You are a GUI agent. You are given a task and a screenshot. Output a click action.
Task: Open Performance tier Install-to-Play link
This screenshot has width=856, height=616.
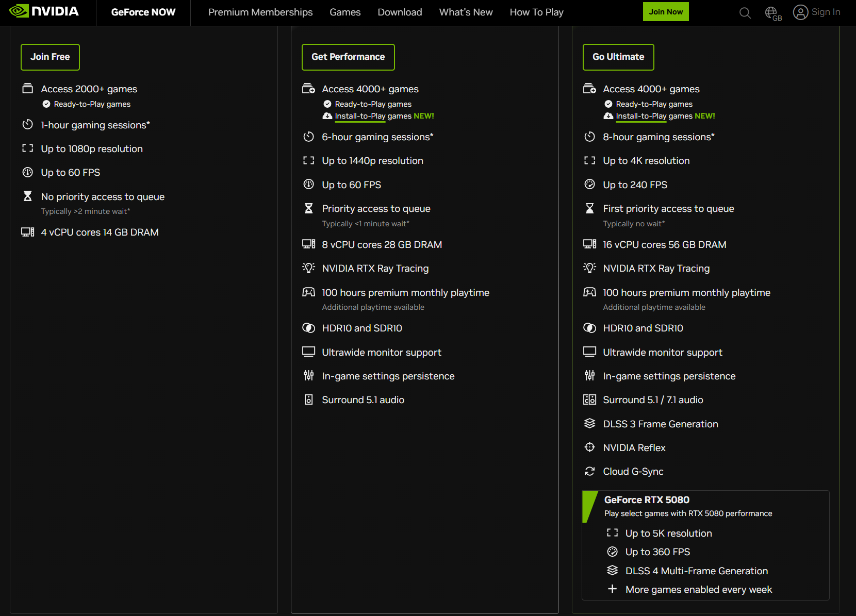[360, 116]
